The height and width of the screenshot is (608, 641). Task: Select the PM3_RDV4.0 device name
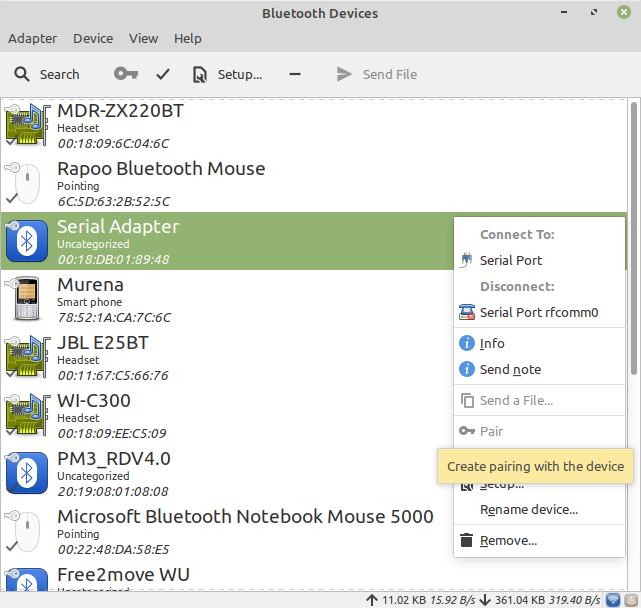114,459
